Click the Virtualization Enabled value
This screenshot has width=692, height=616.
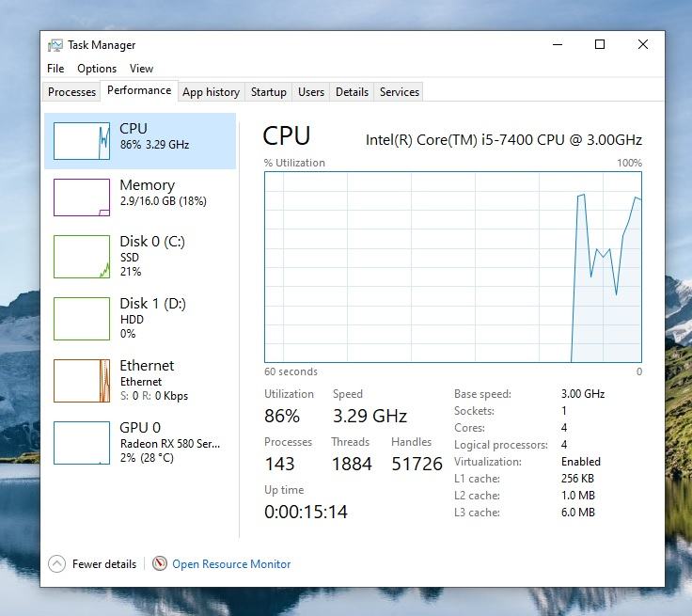point(581,462)
